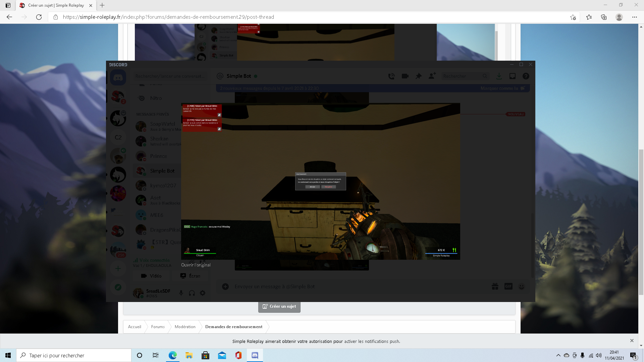Screen dimensions: 644x362
Task: Share screen with Écran button
Action: click(190, 276)
